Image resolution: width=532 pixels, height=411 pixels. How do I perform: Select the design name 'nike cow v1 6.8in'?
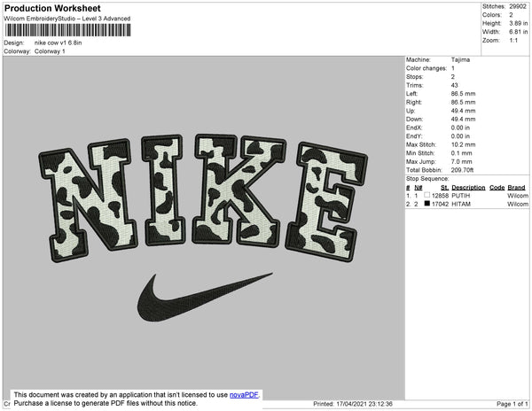pos(58,43)
